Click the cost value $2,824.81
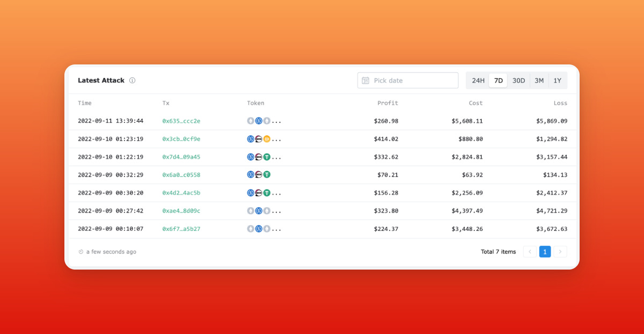 [x=467, y=157]
